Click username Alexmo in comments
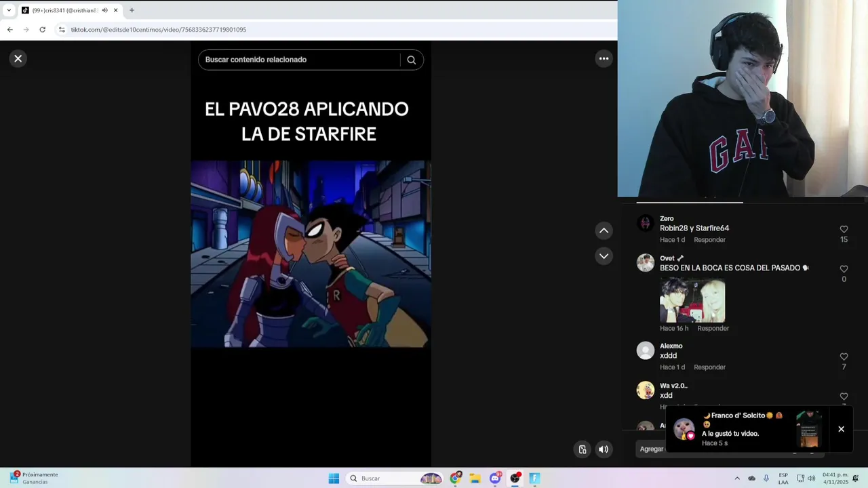Screen dimensions: 868x488 coord(671,346)
